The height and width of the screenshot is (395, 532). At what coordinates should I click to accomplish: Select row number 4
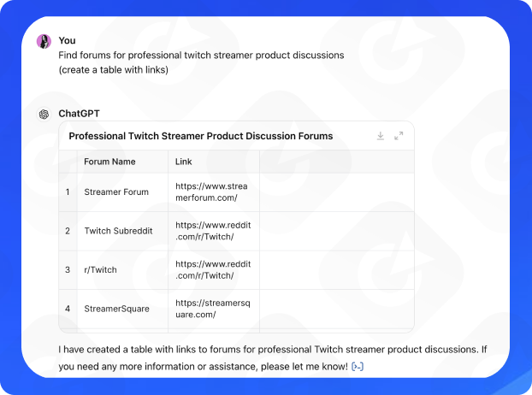[68, 308]
